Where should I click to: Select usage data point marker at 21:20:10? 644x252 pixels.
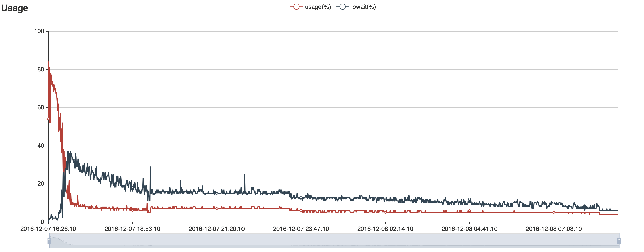click(x=217, y=209)
